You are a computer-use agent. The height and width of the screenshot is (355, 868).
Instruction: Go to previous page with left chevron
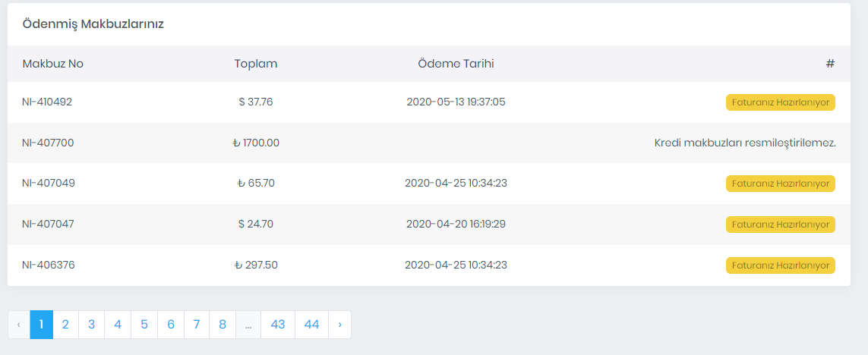click(19, 325)
